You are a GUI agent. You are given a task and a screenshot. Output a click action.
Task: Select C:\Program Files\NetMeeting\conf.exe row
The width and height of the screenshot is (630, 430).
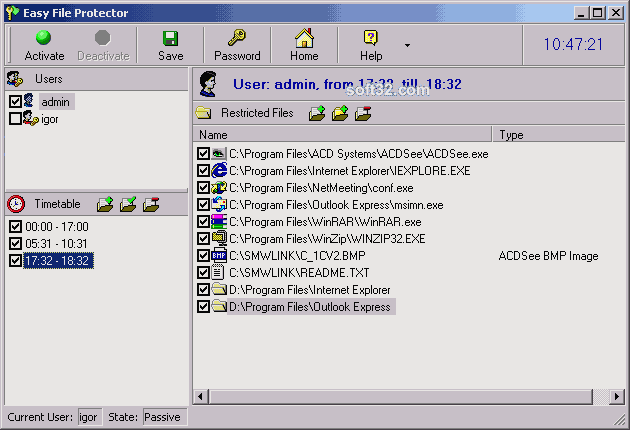coord(321,188)
